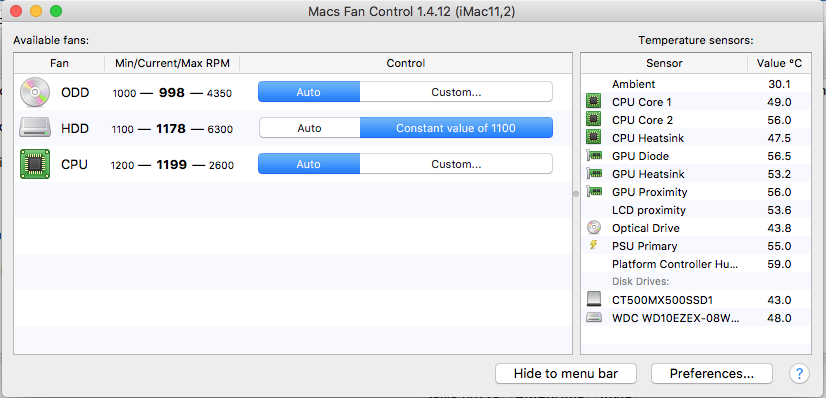The image size is (826, 398).
Task: Set ODD fan control to Auto
Action: [309, 92]
